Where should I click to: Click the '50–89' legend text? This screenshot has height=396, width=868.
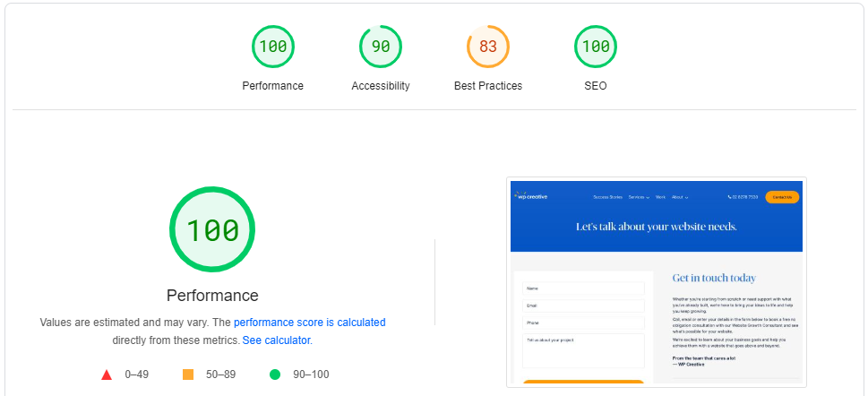[x=221, y=374]
